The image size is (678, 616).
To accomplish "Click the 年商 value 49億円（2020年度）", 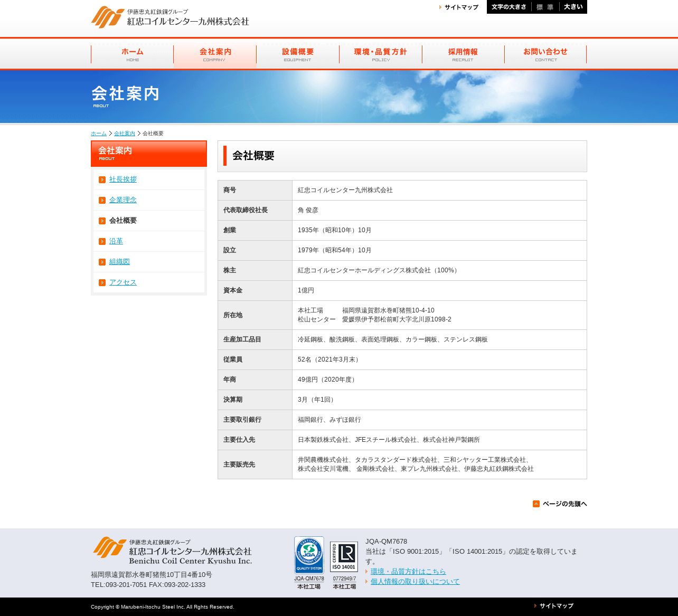I will (328, 380).
